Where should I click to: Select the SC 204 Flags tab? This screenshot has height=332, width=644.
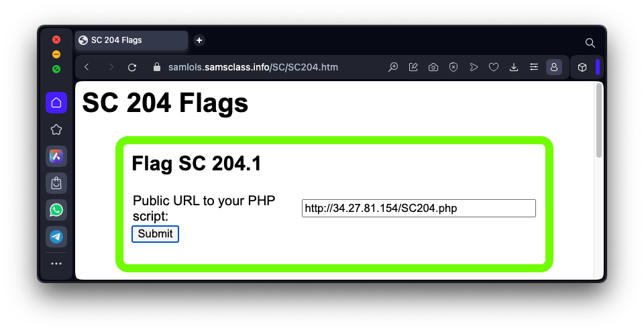coord(131,40)
